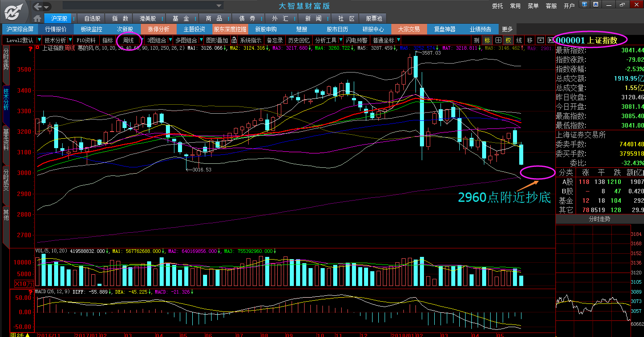Toggle the highlighted 权 adjustment button
This screenshot has height=337, width=644.
pos(508,40)
